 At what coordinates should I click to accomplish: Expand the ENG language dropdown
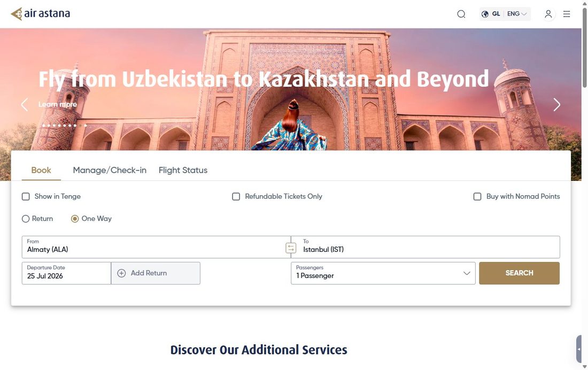(x=517, y=14)
